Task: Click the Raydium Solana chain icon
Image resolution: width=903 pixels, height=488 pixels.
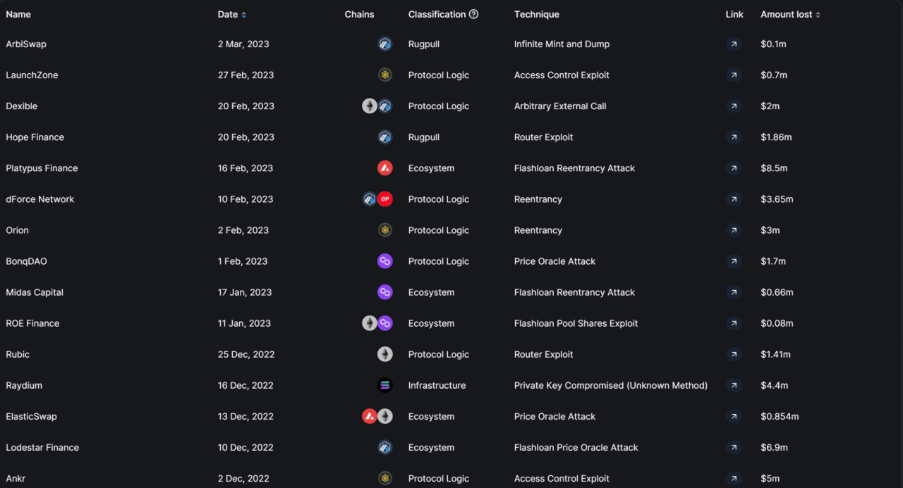Action: point(385,385)
